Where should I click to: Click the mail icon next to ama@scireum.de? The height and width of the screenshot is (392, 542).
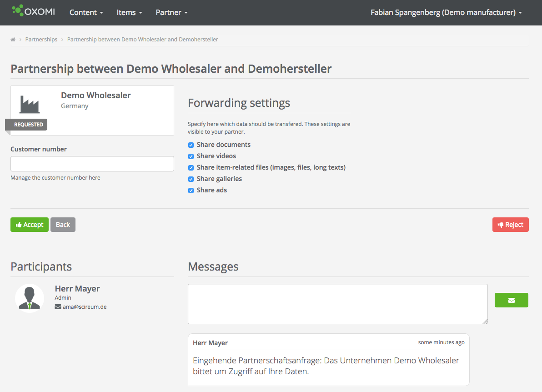click(x=58, y=307)
